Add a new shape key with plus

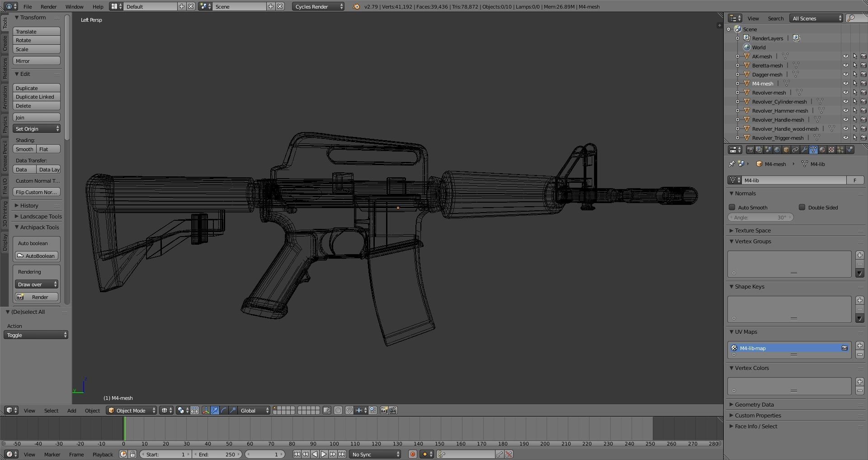[x=860, y=300]
